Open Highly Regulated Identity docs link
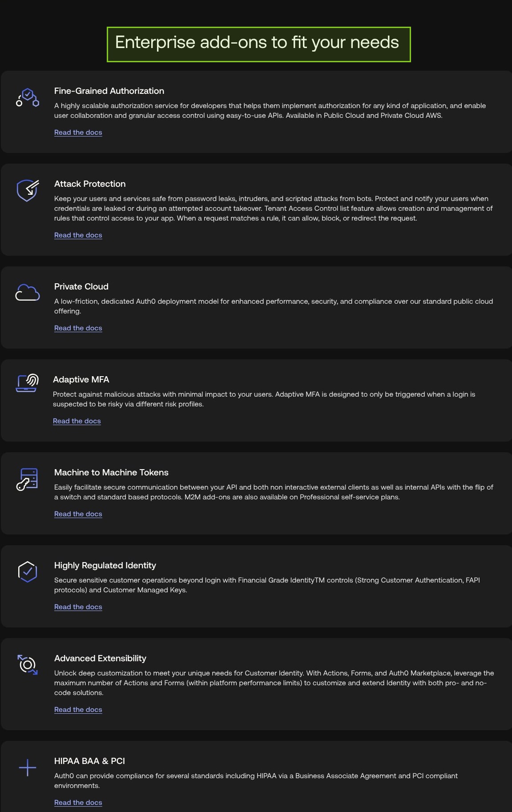The height and width of the screenshot is (812, 512). (x=78, y=607)
